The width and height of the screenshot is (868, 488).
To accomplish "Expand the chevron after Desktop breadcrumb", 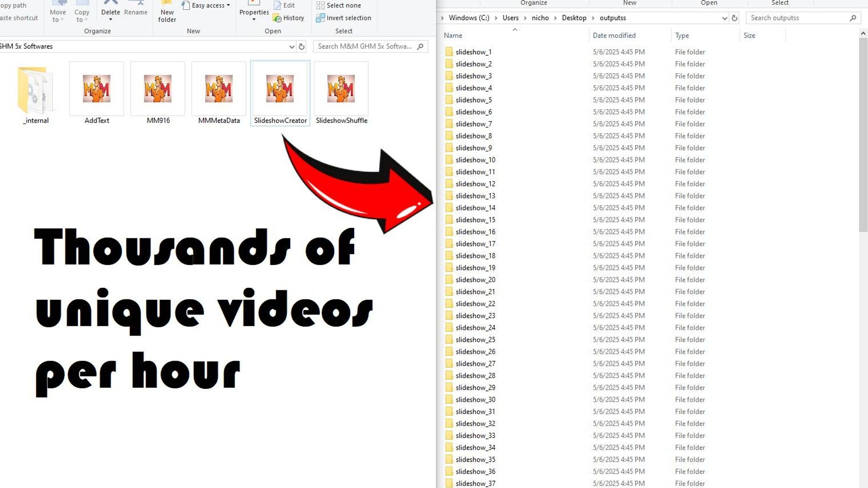I will (x=593, y=18).
